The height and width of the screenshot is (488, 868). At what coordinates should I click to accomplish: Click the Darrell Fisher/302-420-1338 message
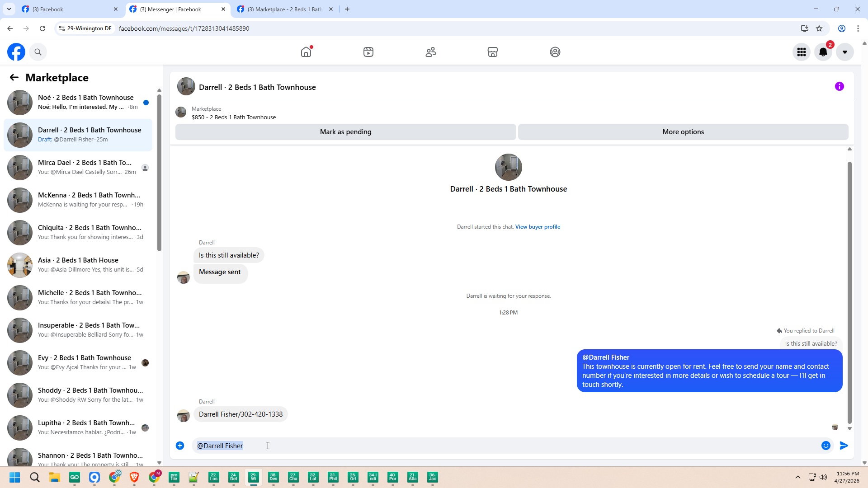click(241, 414)
